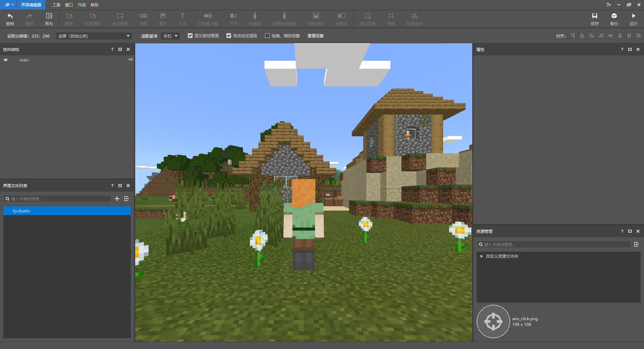The width and height of the screenshot is (644, 349).
Task: Open the top-left window mode dropdown
Action: coord(9,5)
